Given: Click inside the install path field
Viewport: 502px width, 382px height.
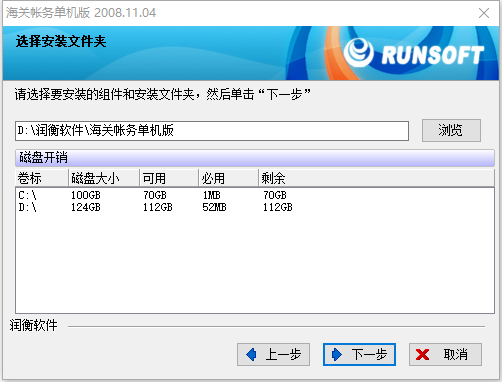Looking at the screenshot, I should tap(212, 131).
